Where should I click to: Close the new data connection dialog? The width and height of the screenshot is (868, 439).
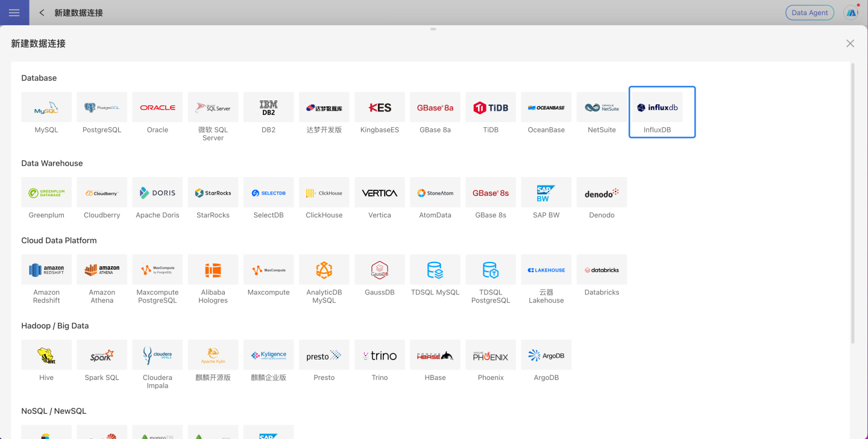[850, 43]
